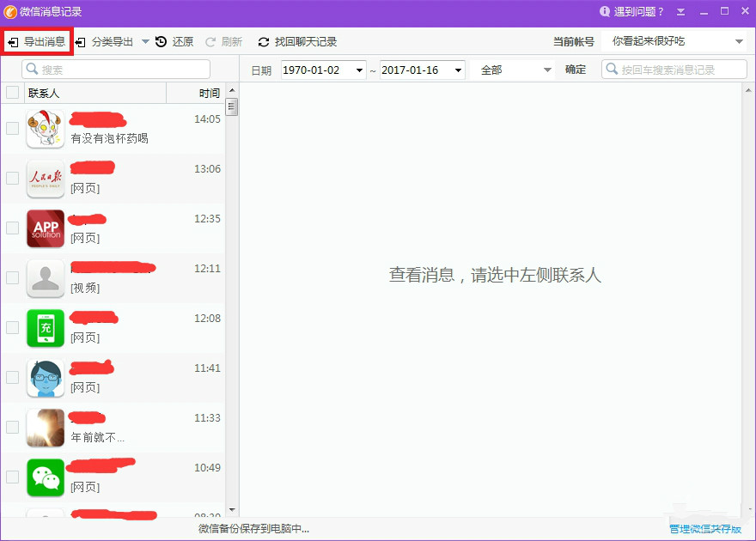Image resolution: width=756 pixels, height=541 pixels.
Task: Open the start date 1970-01-02 dropdown
Action: click(322, 70)
